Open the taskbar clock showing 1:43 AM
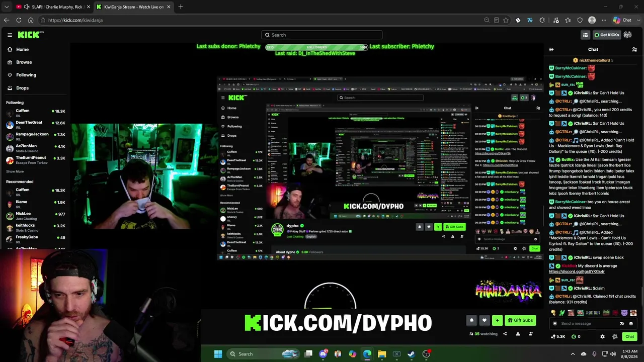Viewport: 644px width, 362px height. 629,354
